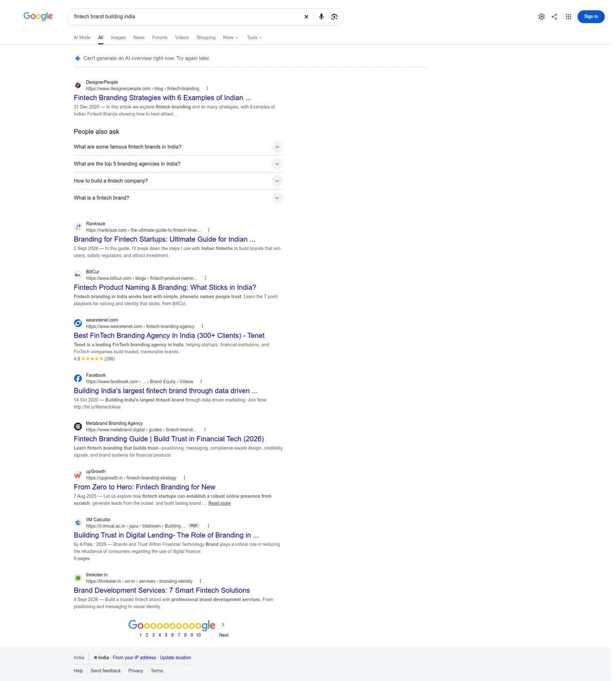The image size is (616, 681).
Task: Switch to the News tab
Action: click(139, 37)
